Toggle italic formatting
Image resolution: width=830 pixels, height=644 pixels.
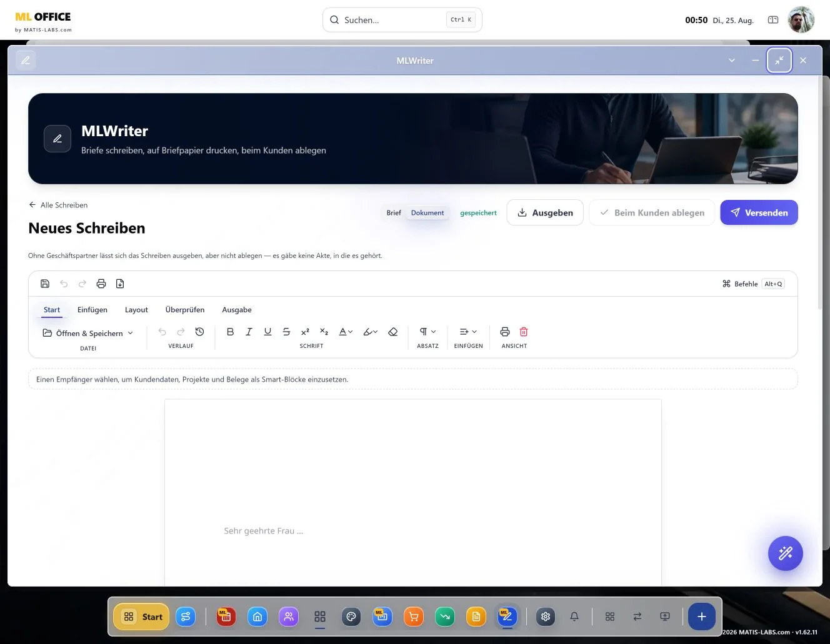249,332
